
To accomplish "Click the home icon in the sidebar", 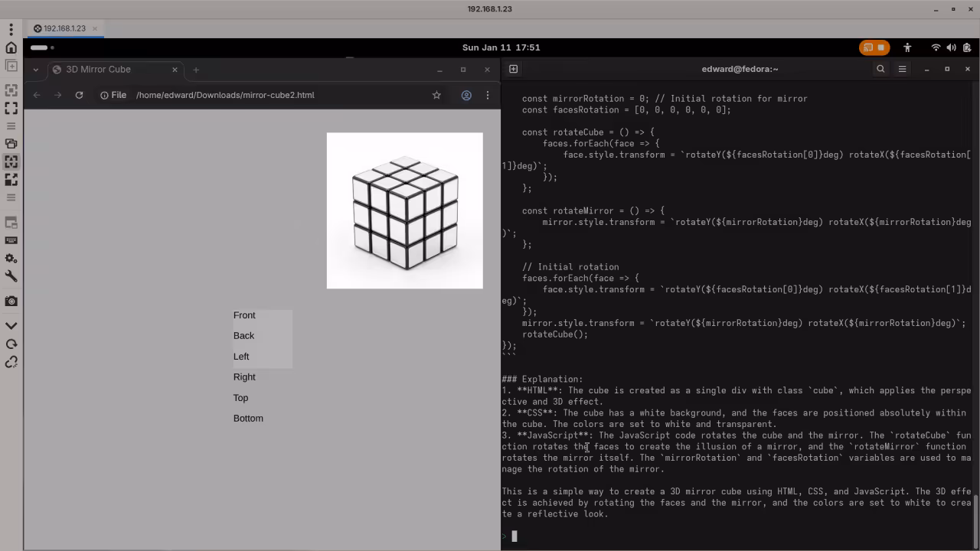I will tap(11, 47).
